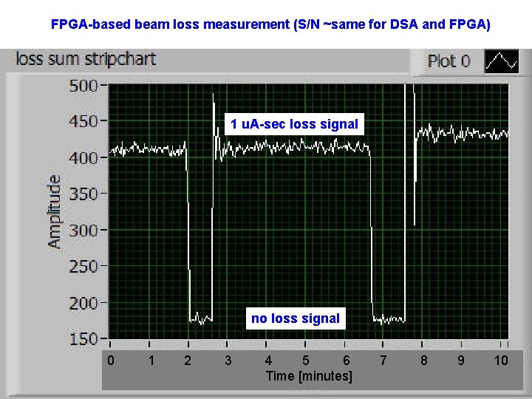The image size is (532, 399).
Task: Click the 8 minute time scale value
Action: click(424, 360)
